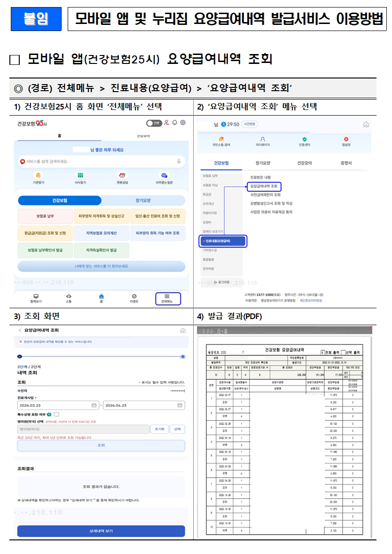This screenshot has height=554, width=392.
Task: Select 진료내용(요양급여) in the side menu
Action: pos(223,241)
